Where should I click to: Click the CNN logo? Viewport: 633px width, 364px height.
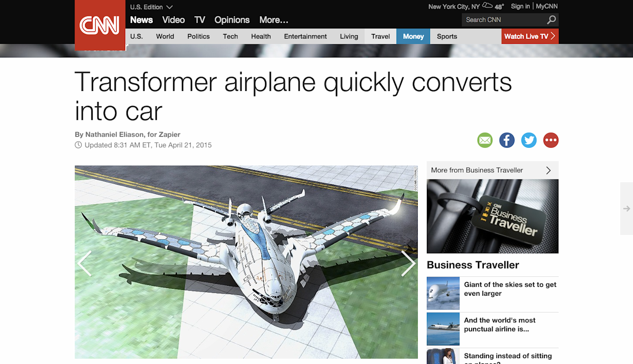click(100, 25)
